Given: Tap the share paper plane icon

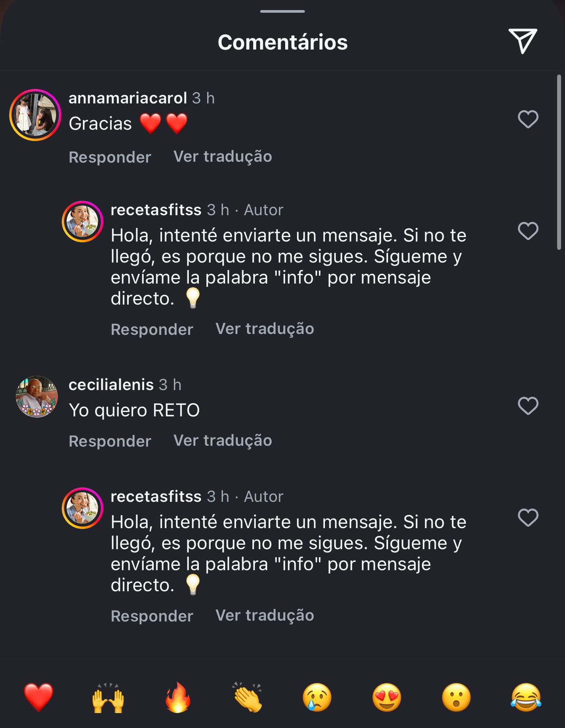Looking at the screenshot, I should [523, 41].
